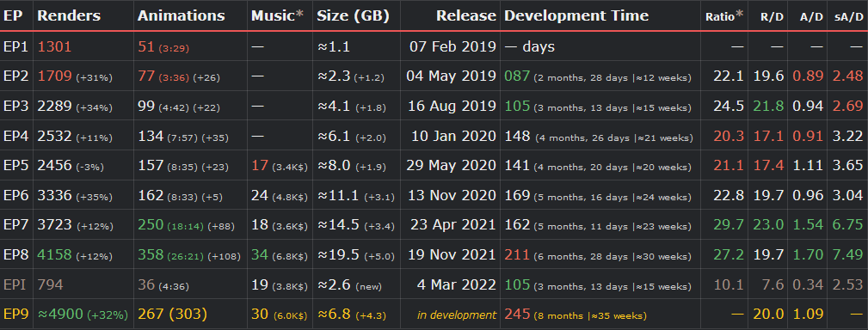Click the 17 music value in EP5

260,165
